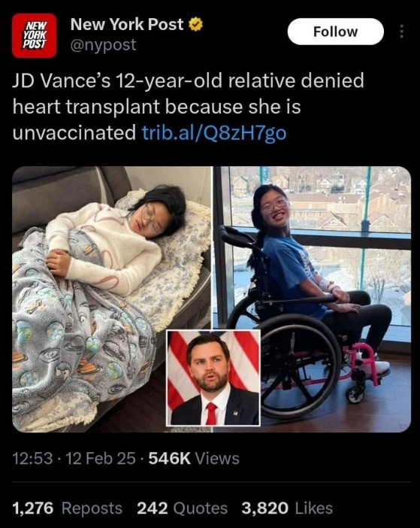Open the inset photo of man in suit

point(213,378)
